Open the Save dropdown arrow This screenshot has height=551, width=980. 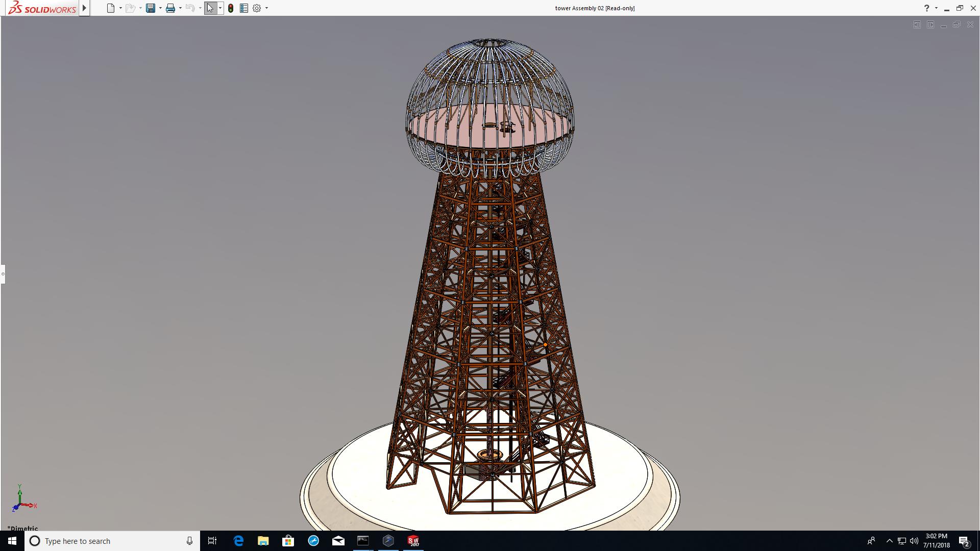pyautogui.click(x=160, y=8)
